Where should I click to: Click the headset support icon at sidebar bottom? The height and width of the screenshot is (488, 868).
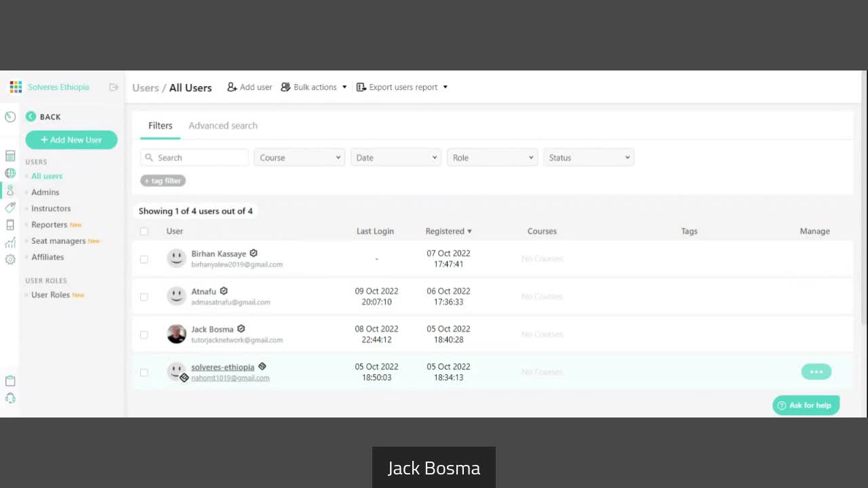pyautogui.click(x=10, y=399)
